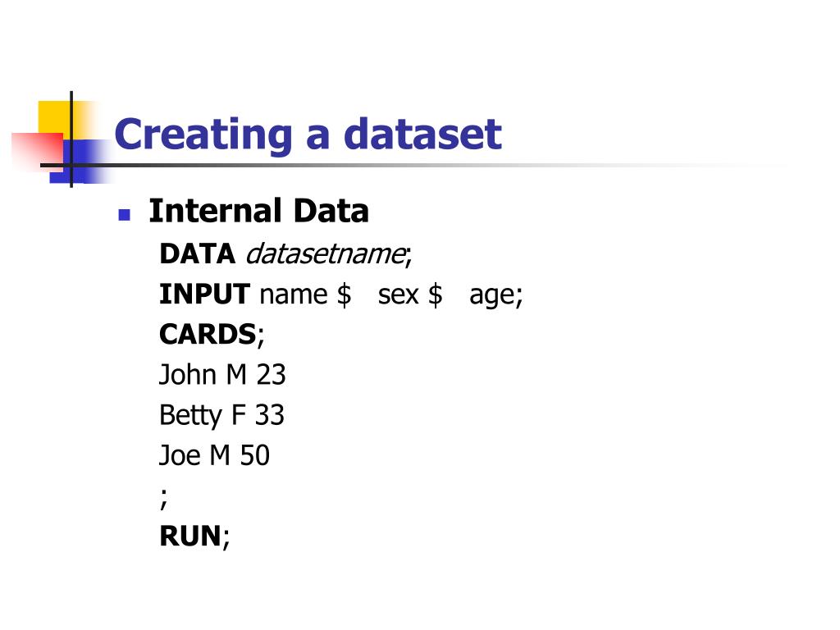Click the bold DATA keyword

pos(197,253)
